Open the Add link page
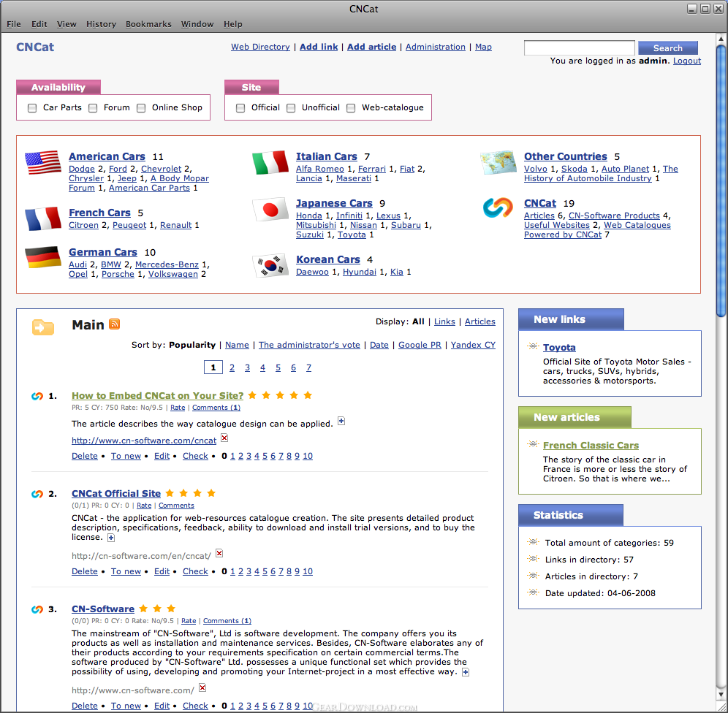 pos(319,47)
